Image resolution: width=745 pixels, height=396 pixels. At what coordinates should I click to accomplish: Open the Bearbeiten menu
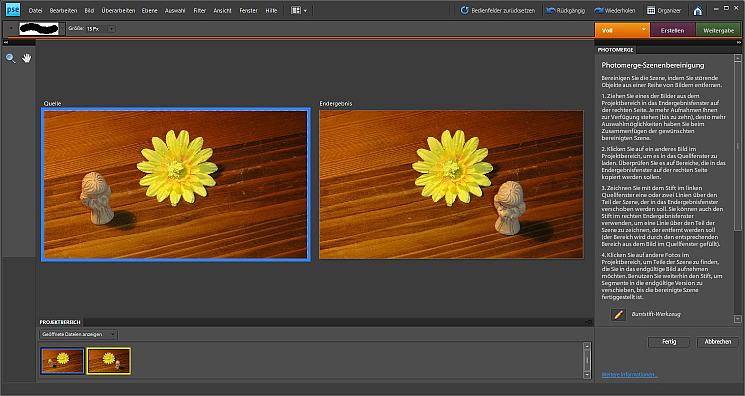(x=63, y=10)
